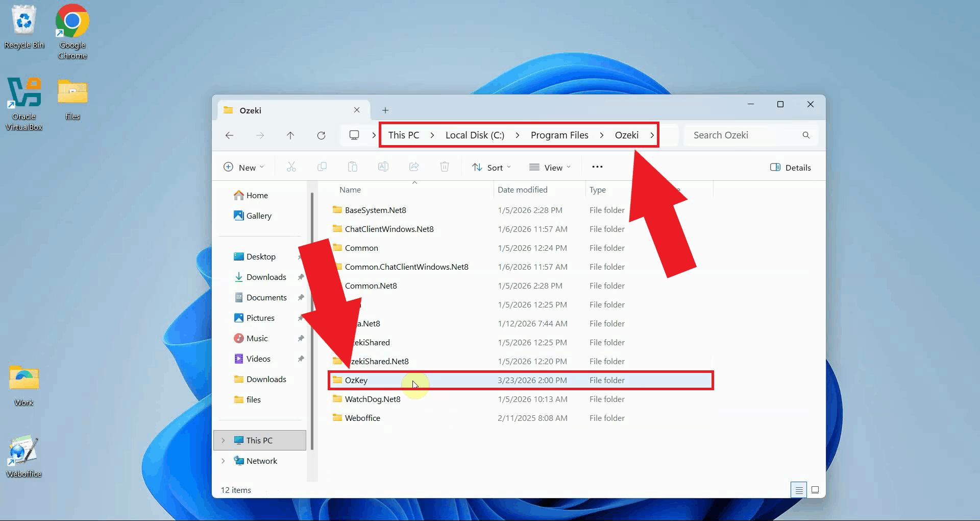Open the View dropdown menu
The image size is (980, 521).
(x=550, y=167)
